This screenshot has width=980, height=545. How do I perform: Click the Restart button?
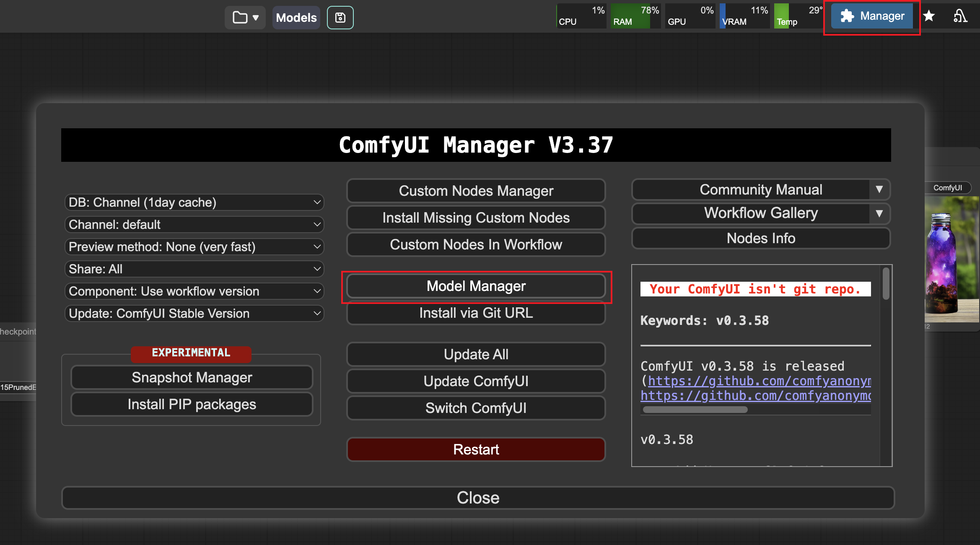[x=476, y=449]
